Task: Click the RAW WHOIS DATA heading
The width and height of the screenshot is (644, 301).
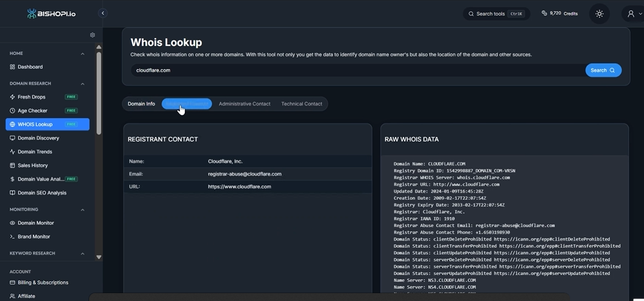Action: coord(411,139)
